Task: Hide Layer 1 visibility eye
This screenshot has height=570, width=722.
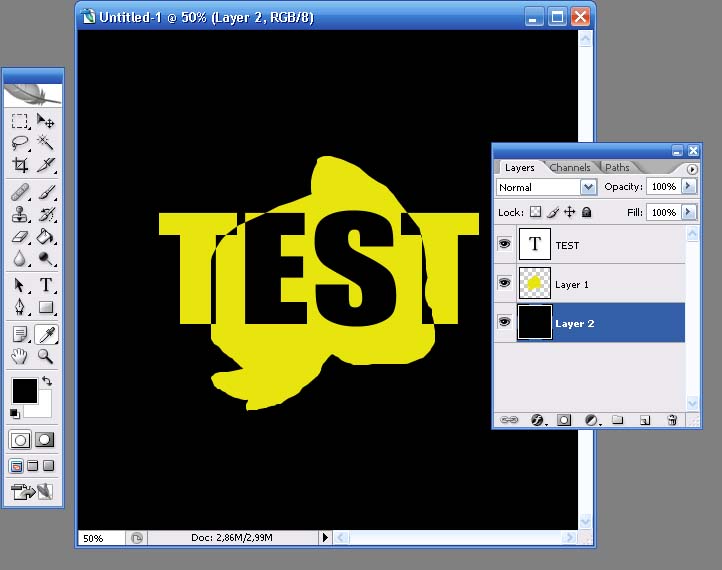Action: (x=505, y=282)
